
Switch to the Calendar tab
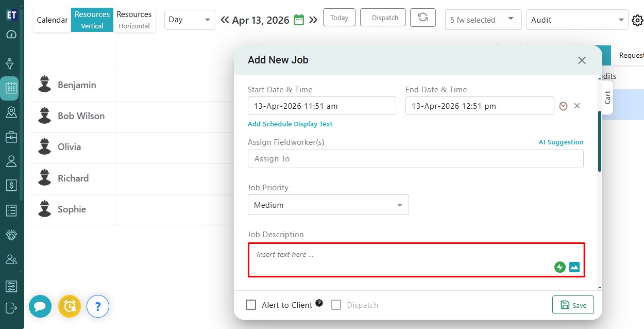click(52, 20)
